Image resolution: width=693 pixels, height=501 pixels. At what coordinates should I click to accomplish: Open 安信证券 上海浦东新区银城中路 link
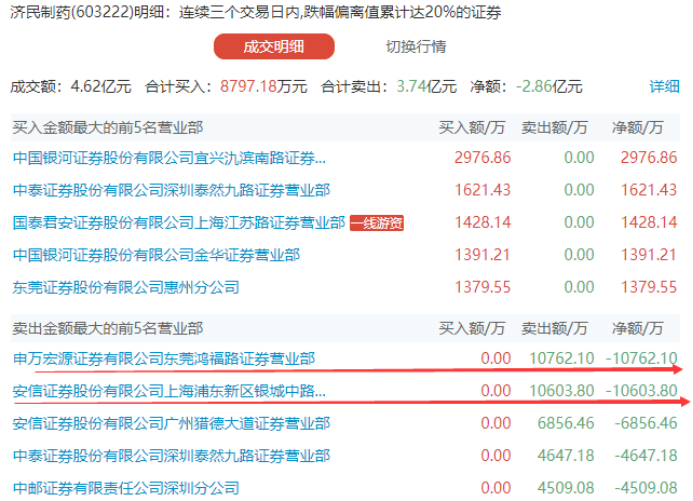(x=169, y=391)
